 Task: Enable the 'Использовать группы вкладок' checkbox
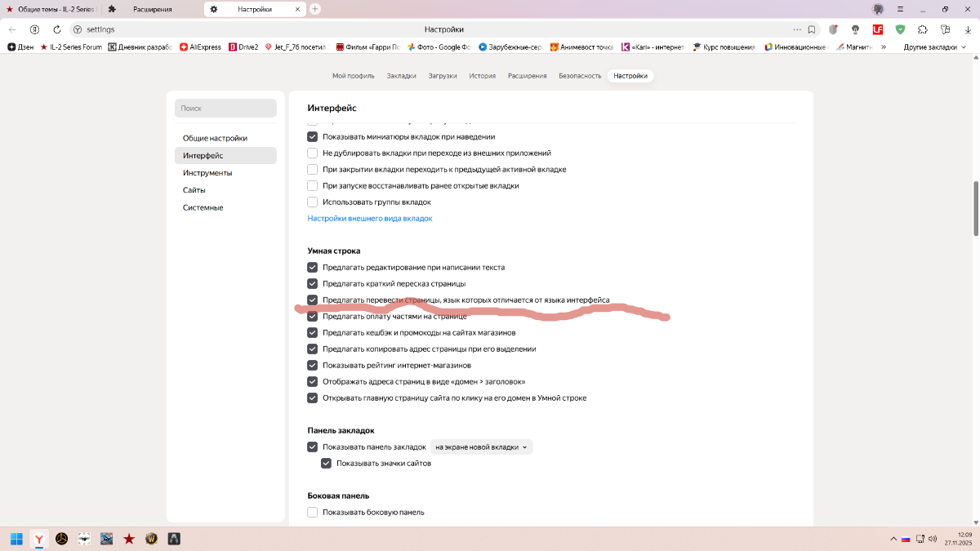pyautogui.click(x=312, y=202)
